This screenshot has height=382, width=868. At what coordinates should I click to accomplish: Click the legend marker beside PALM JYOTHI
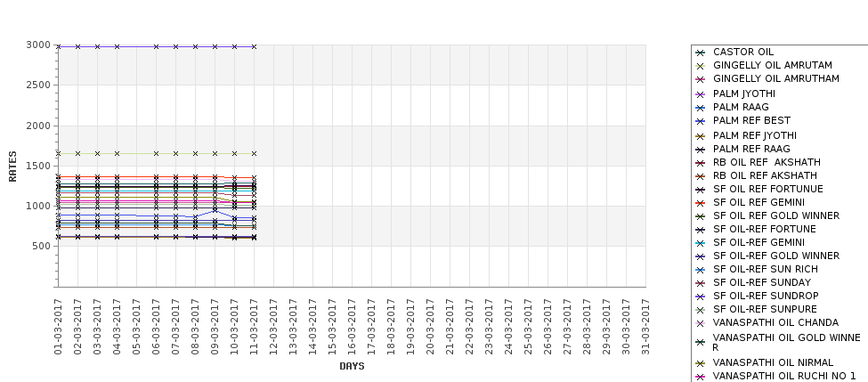coord(701,94)
